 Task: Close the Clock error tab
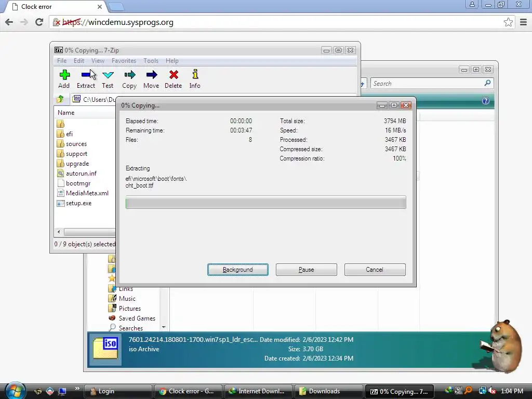(x=100, y=6)
